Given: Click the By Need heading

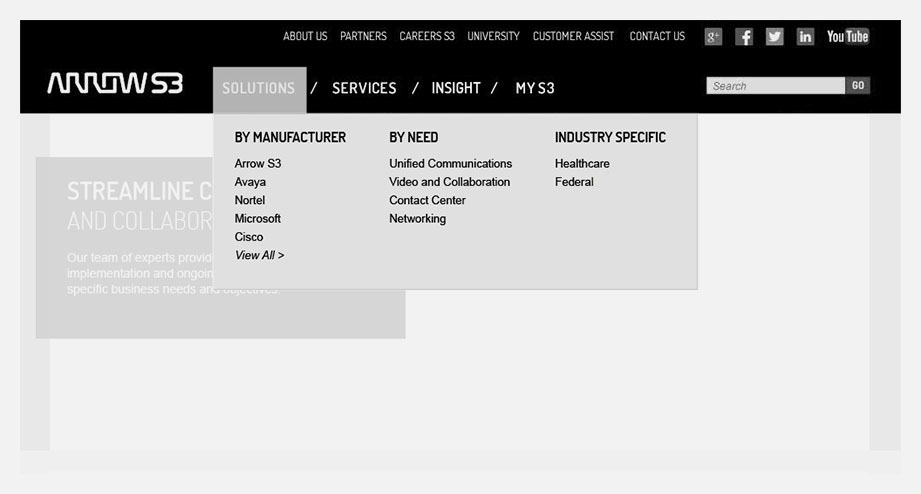Looking at the screenshot, I should (414, 137).
